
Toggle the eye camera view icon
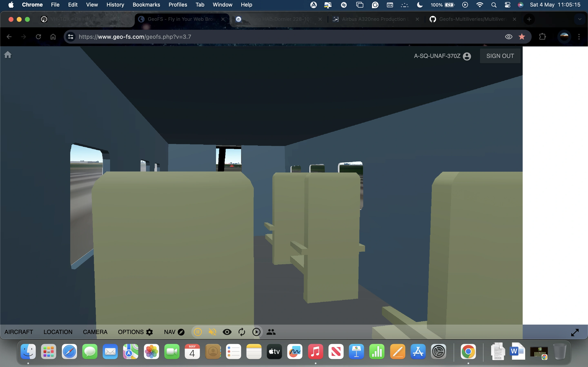(x=227, y=332)
